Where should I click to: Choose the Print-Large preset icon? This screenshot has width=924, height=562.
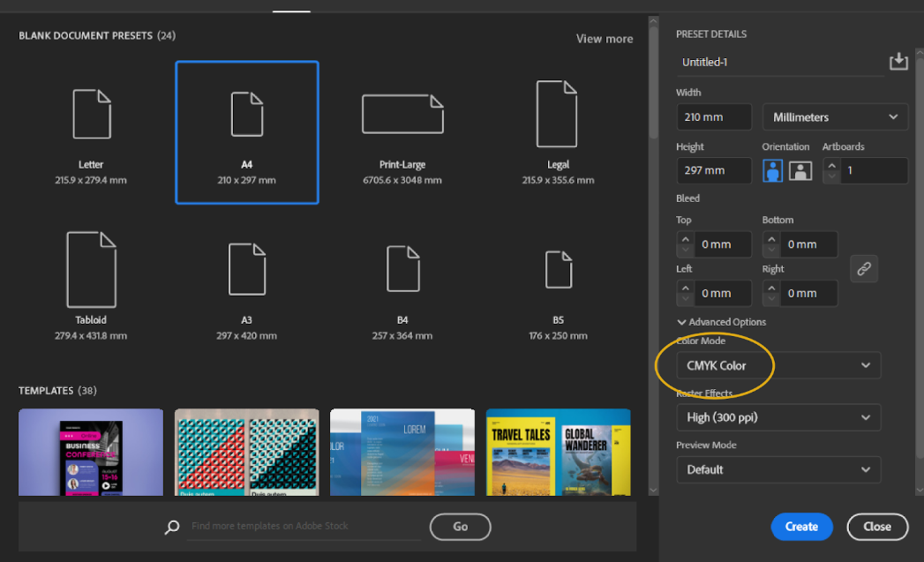point(402,115)
